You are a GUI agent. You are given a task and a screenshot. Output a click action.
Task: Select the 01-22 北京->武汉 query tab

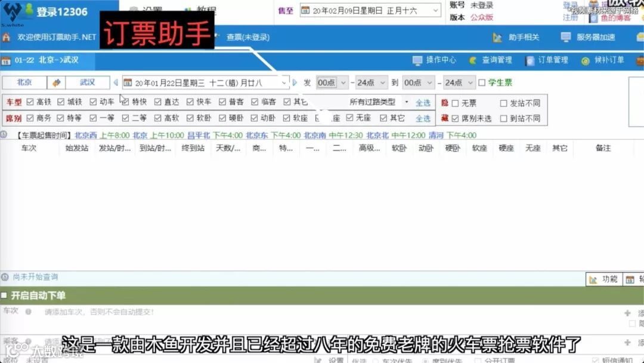tap(47, 60)
